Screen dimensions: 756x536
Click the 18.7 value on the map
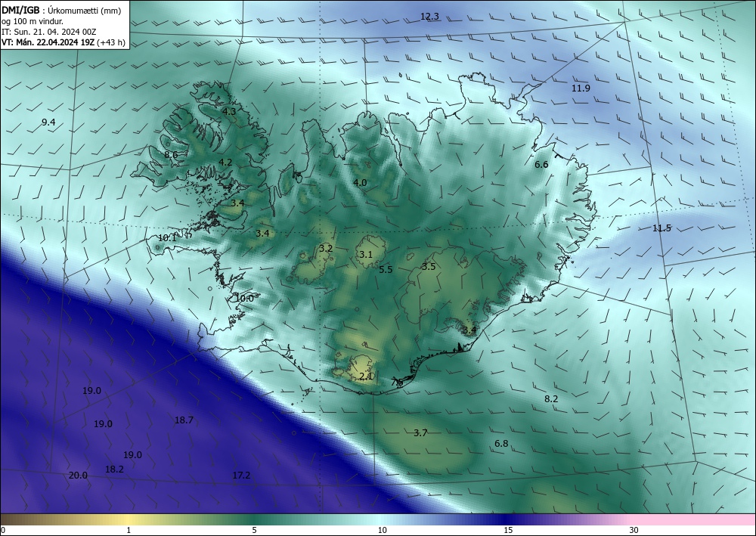point(184,420)
